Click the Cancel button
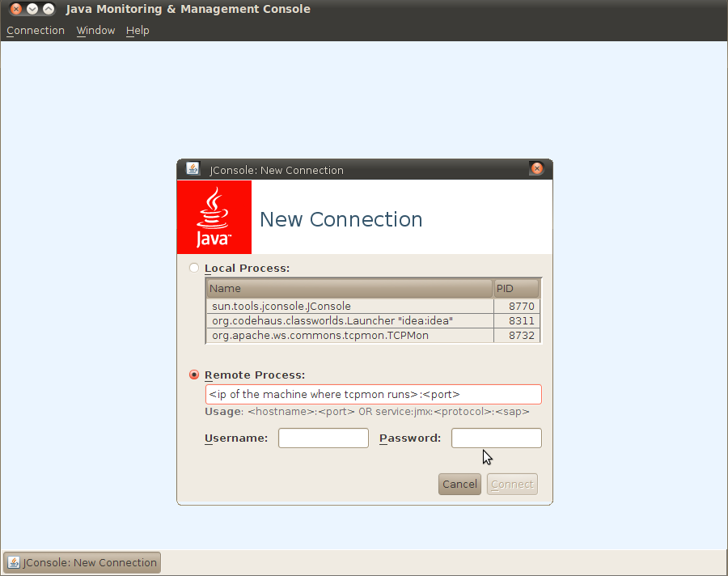This screenshot has height=576, width=728. click(x=459, y=484)
